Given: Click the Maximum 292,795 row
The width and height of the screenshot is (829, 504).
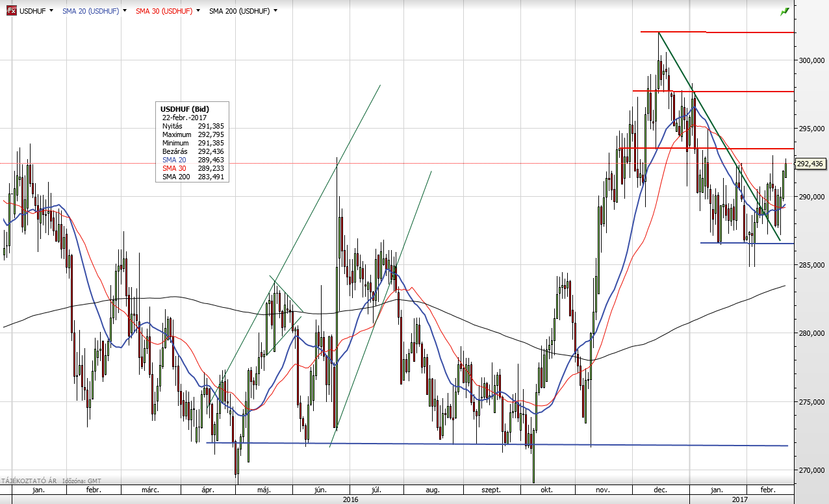Looking at the screenshot, I should point(194,134).
